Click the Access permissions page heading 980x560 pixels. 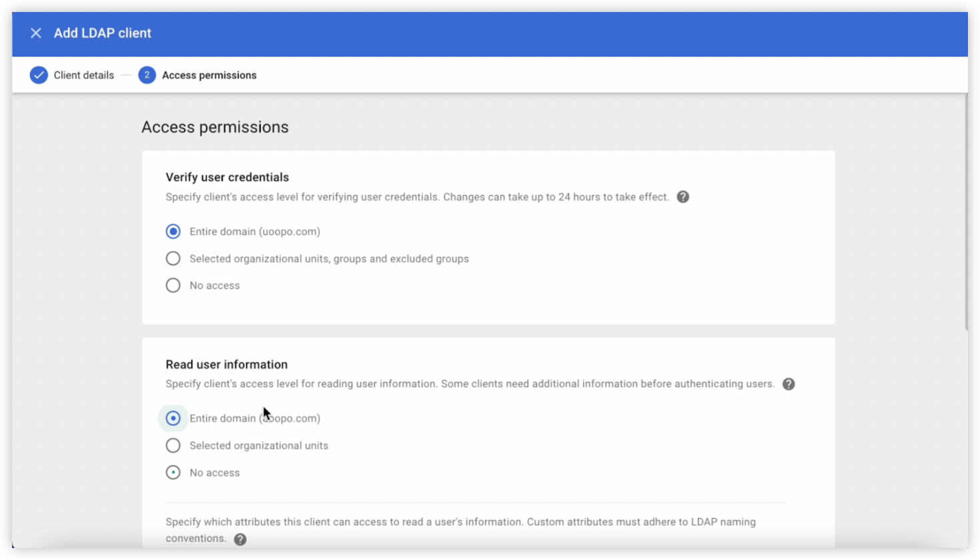(x=215, y=127)
